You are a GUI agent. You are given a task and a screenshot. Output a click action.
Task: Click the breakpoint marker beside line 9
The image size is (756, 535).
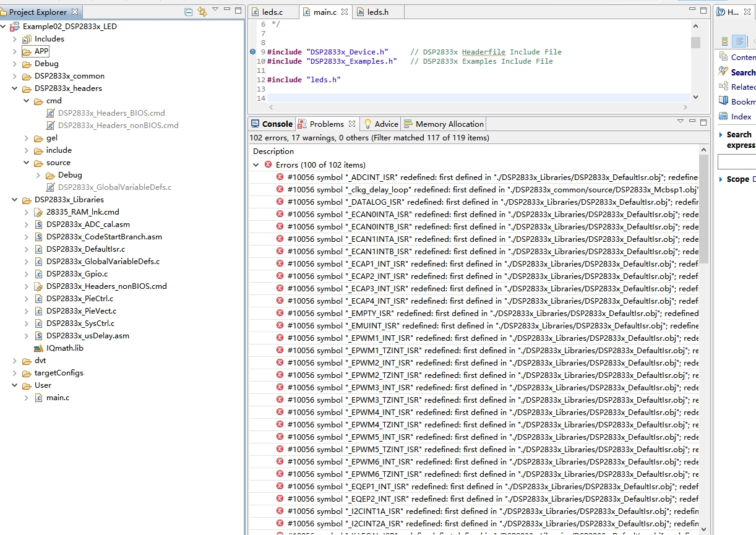[x=252, y=52]
